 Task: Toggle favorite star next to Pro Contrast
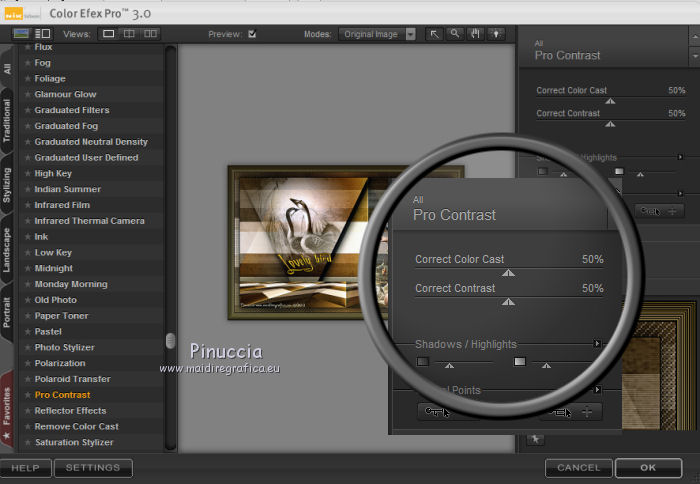tap(28, 395)
